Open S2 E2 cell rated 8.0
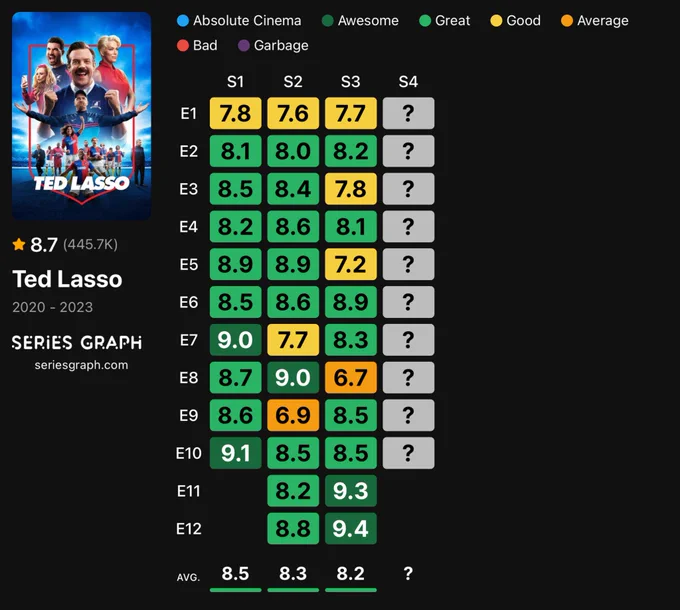The height and width of the screenshot is (610, 680). (293, 151)
